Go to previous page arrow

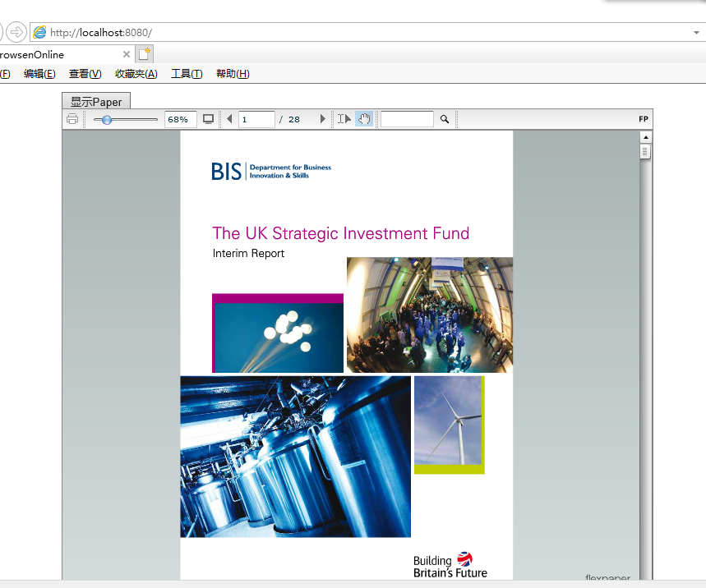(229, 119)
